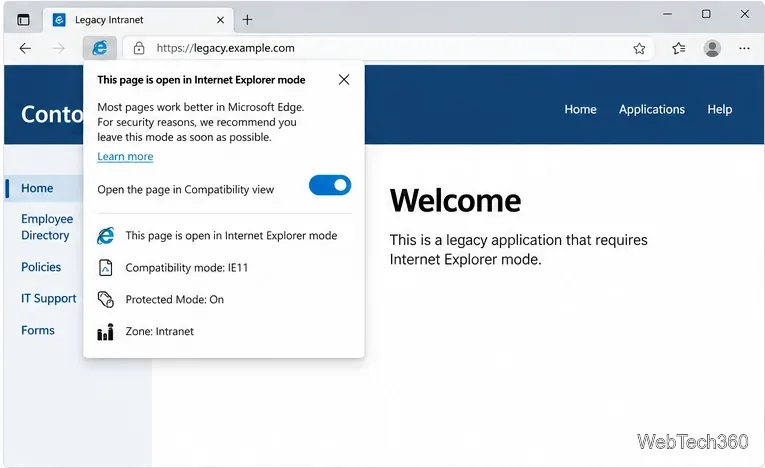Click the forward navigation arrow
The height and width of the screenshot is (468, 765).
pyautogui.click(x=59, y=48)
